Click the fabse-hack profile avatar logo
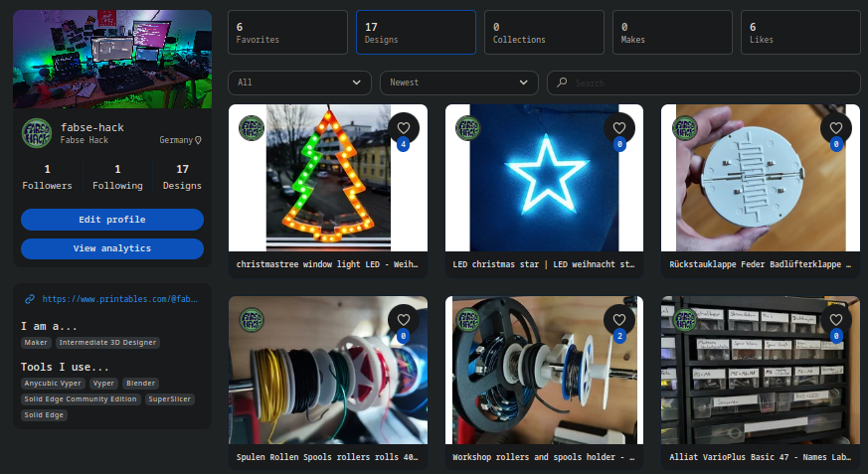Viewport: 868px width, 474px height. point(37,133)
